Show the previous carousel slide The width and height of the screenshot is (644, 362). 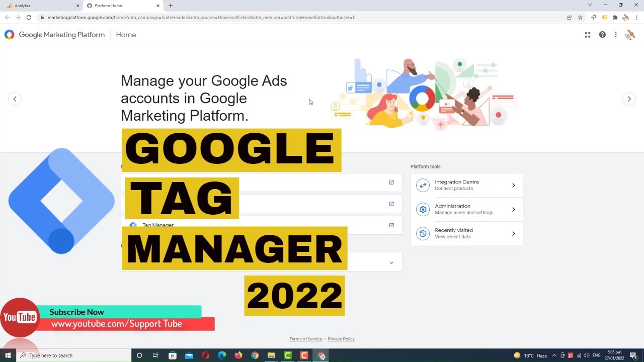15,99
